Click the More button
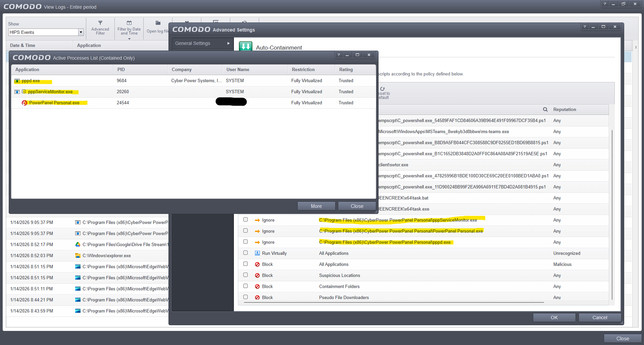The image size is (644, 345). tap(316, 206)
